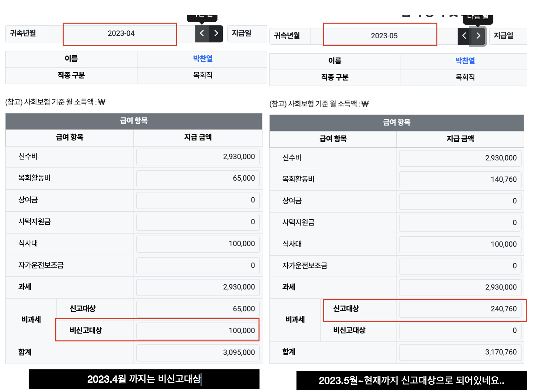Click 사택지원금 amount field in 2023-04 panel
This screenshot has height=392, width=533.
(198, 222)
